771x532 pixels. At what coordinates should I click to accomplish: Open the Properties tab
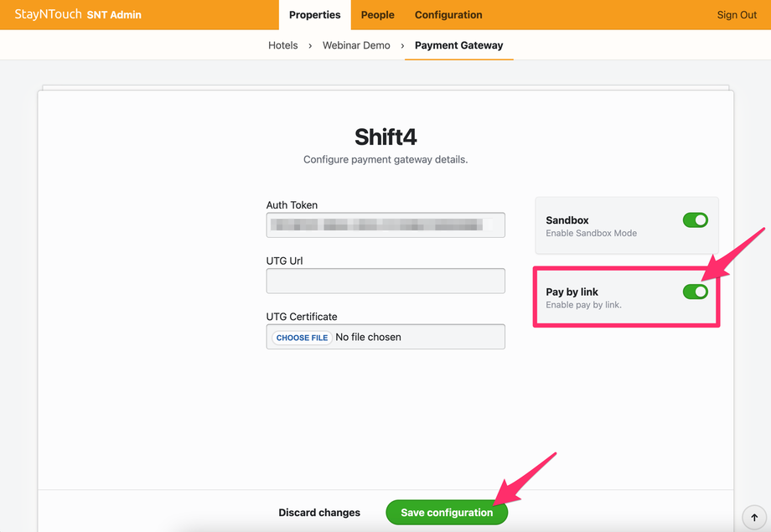(x=315, y=15)
